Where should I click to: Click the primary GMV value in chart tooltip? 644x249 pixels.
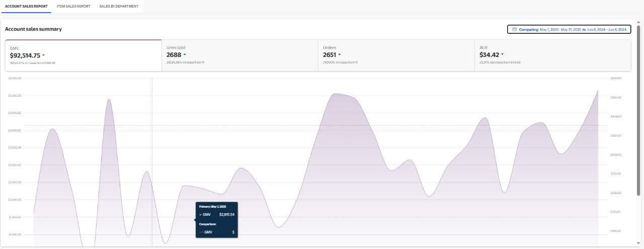[226, 215]
